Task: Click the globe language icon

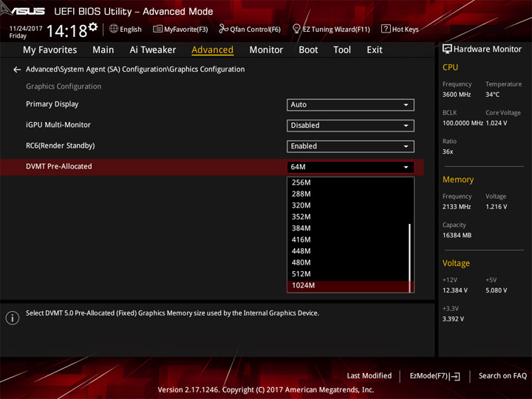Action: (114, 29)
